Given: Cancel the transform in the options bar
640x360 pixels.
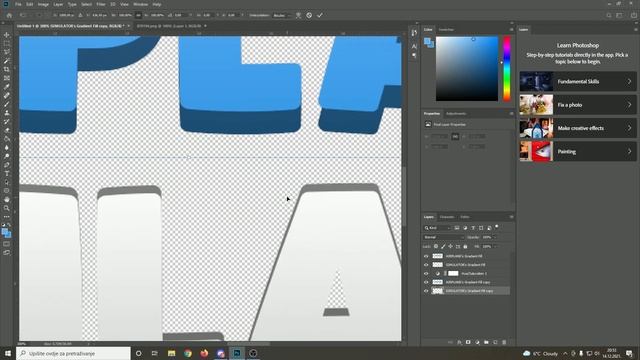Looking at the screenshot, I should click(309, 15).
